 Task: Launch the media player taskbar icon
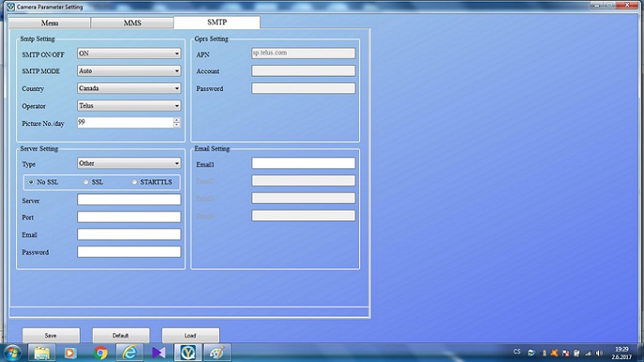pyautogui.click(x=70, y=352)
